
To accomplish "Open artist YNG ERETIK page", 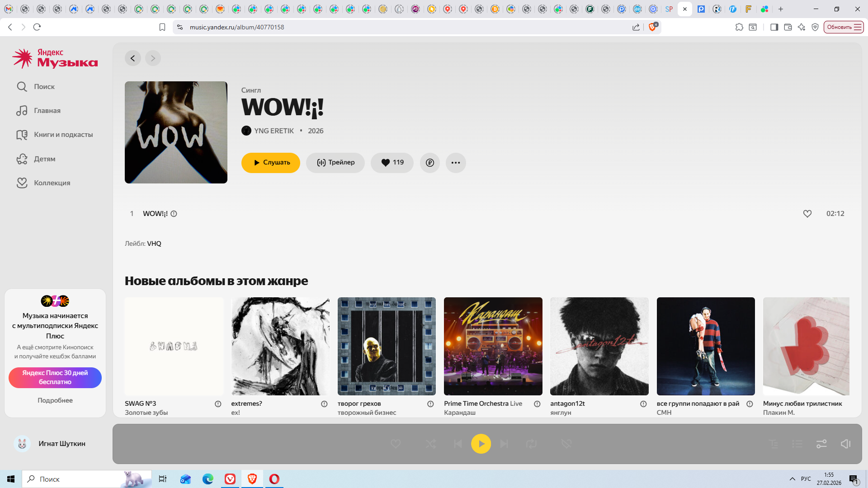I will tap(274, 131).
